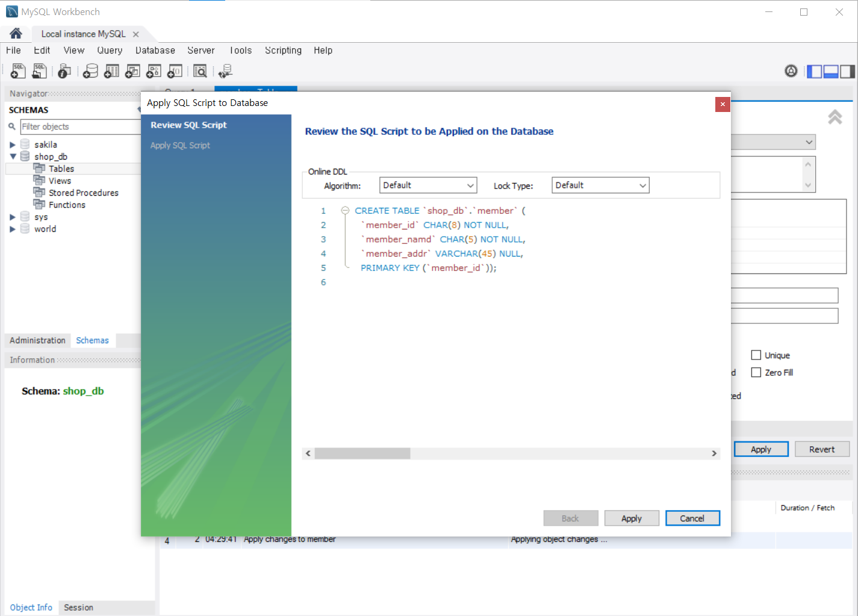Switch to the Schemas tab
This screenshot has height=616, width=858.
pos(92,340)
